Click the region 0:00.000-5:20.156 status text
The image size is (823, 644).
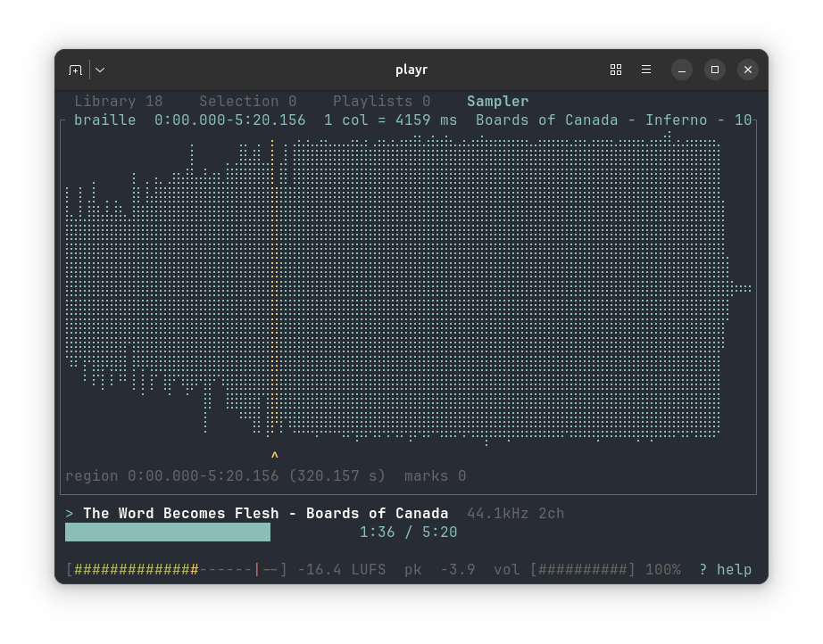(x=225, y=476)
